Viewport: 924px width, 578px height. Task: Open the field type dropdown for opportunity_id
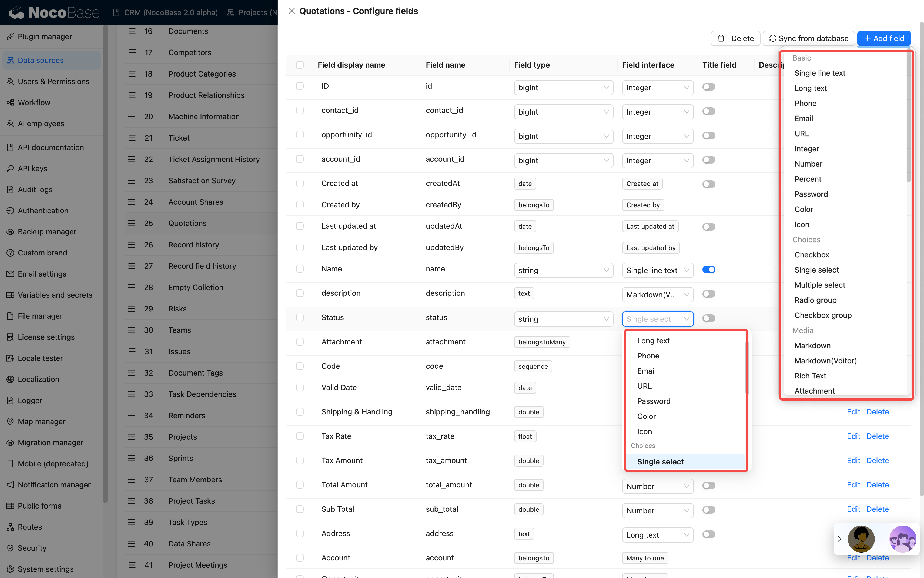(563, 136)
